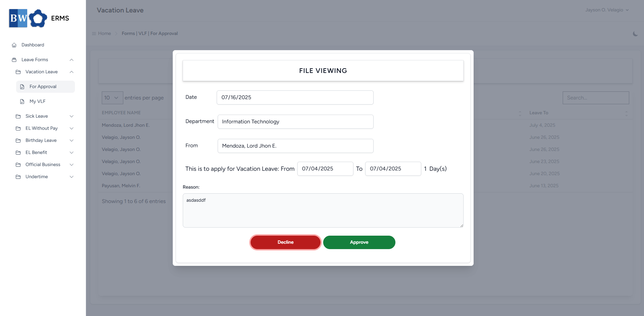Click the From name field
The width and height of the screenshot is (644, 316).
296,146
